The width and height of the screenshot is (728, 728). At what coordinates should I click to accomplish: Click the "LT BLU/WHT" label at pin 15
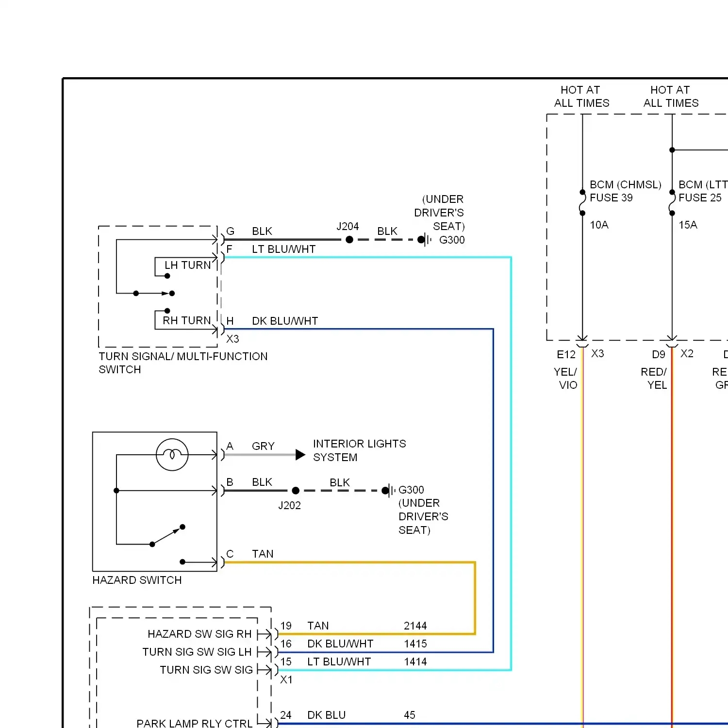pos(339,662)
